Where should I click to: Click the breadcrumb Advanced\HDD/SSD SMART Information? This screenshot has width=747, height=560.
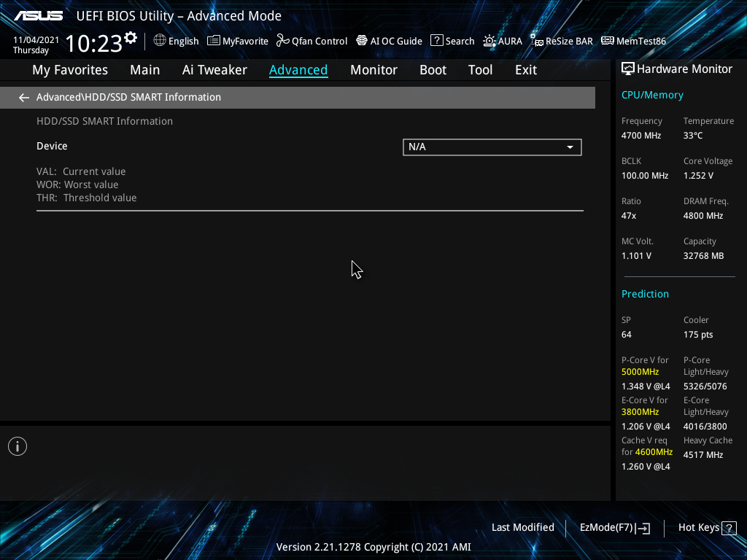tap(128, 97)
